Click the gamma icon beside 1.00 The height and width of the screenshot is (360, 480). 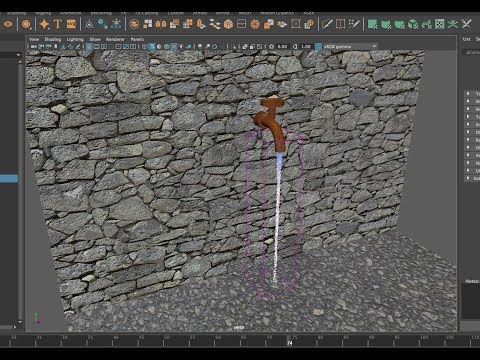(295, 47)
